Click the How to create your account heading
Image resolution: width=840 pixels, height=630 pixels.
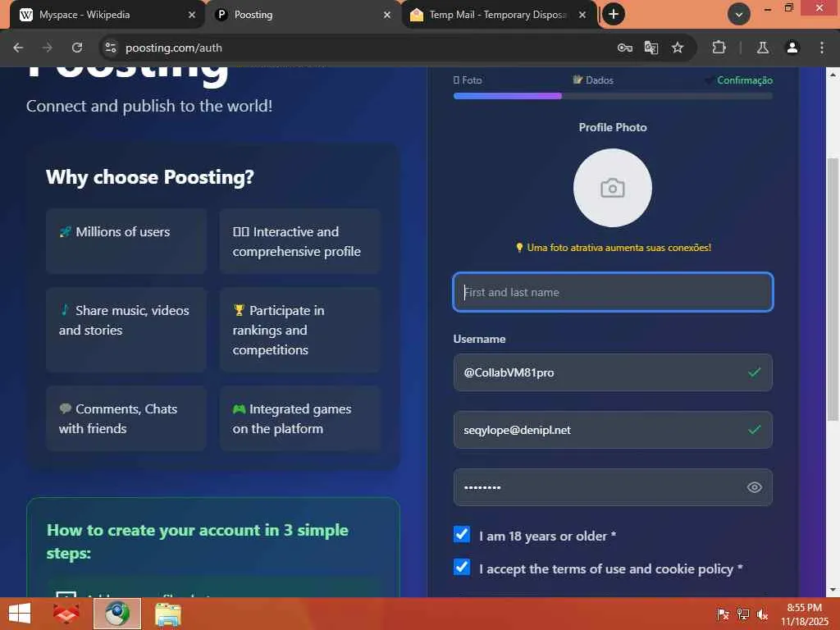click(x=197, y=541)
